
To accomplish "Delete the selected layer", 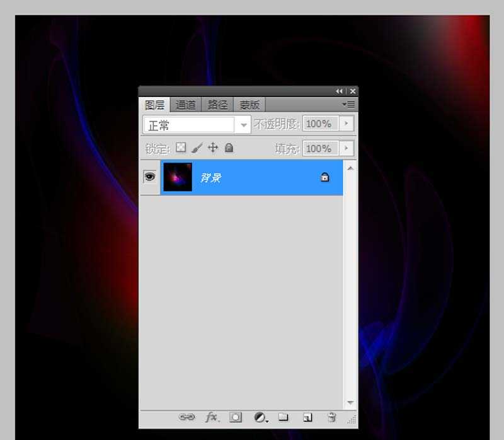I will (333, 417).
